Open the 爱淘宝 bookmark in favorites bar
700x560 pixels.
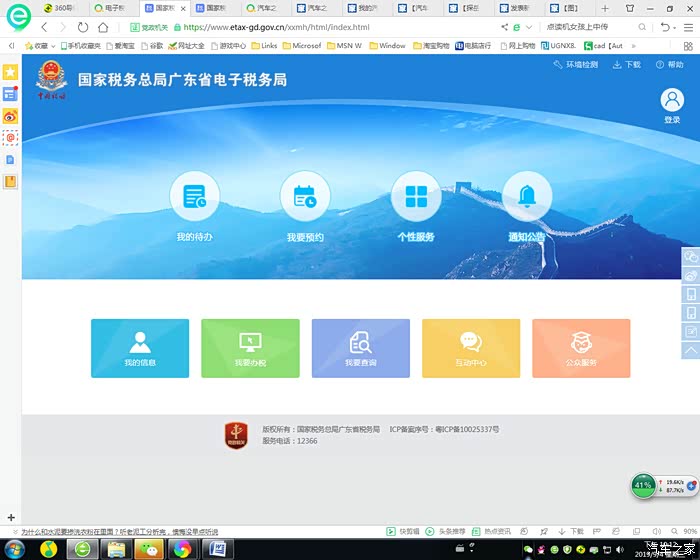122,46
